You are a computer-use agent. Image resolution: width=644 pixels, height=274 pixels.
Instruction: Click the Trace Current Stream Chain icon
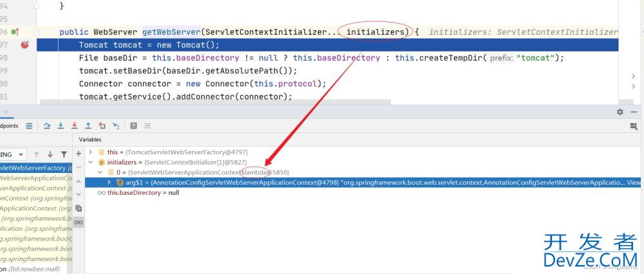click(147, 126)
